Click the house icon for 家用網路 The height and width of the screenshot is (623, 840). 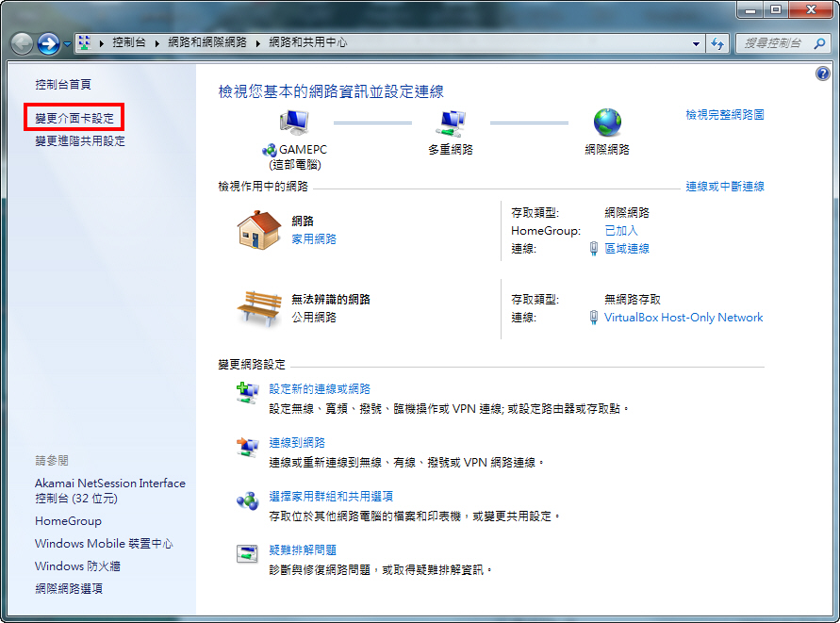click(259, 229)
